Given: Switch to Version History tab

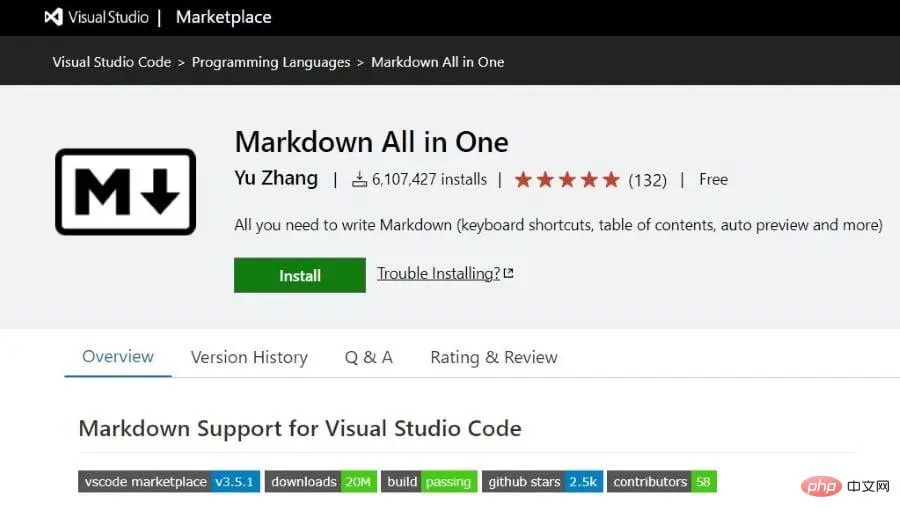Looking at the screenshot, I should coord(249,357).
